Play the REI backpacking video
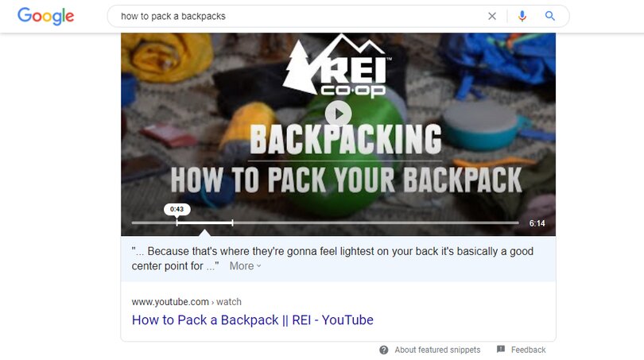The height and width of the screenshot is (360, 644). [338, 114]
